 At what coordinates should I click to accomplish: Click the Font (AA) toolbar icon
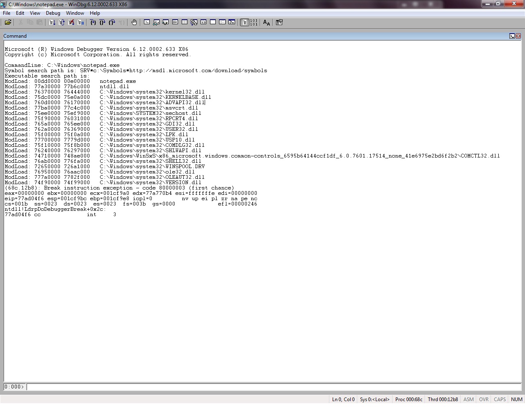point(267,23)
